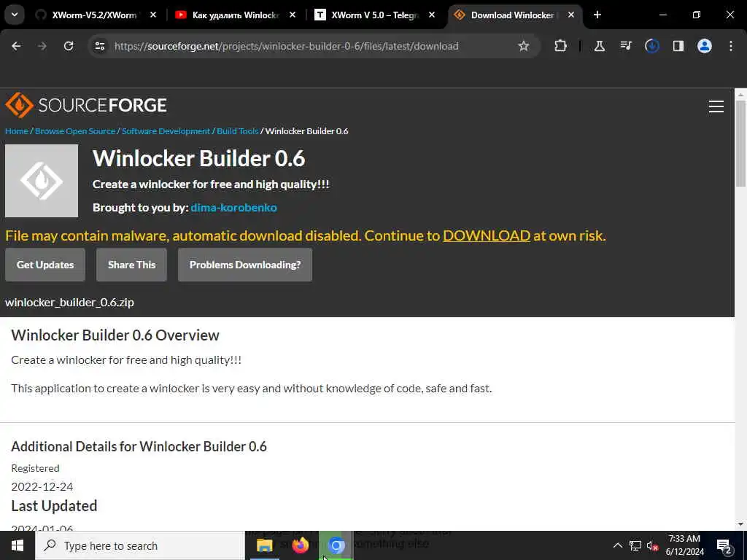Open Build Tools breadcrumb link
This screenshot has width=747, height=560.
tap(237, 131)
